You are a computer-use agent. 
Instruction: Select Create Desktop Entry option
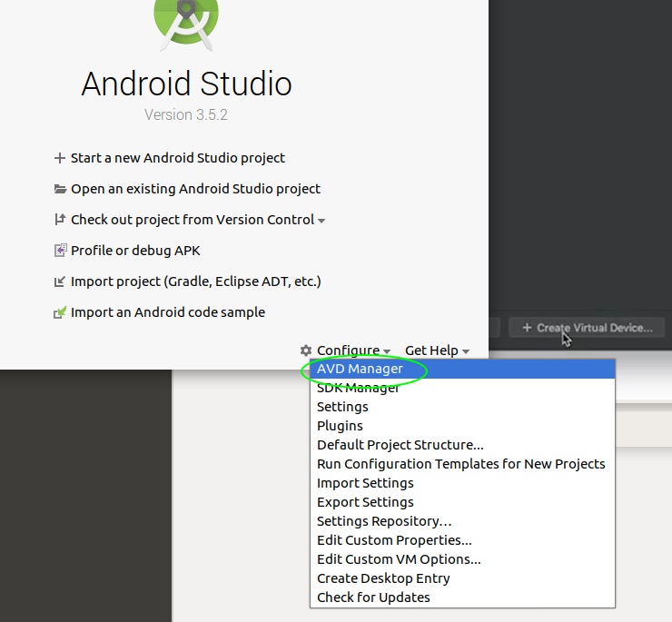pos(383,578)
